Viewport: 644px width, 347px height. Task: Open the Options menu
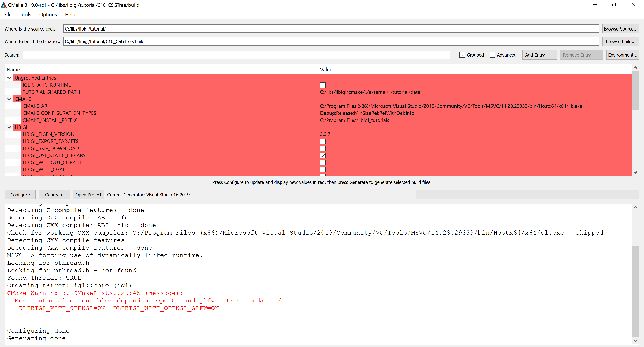click(x=48, y=14)
